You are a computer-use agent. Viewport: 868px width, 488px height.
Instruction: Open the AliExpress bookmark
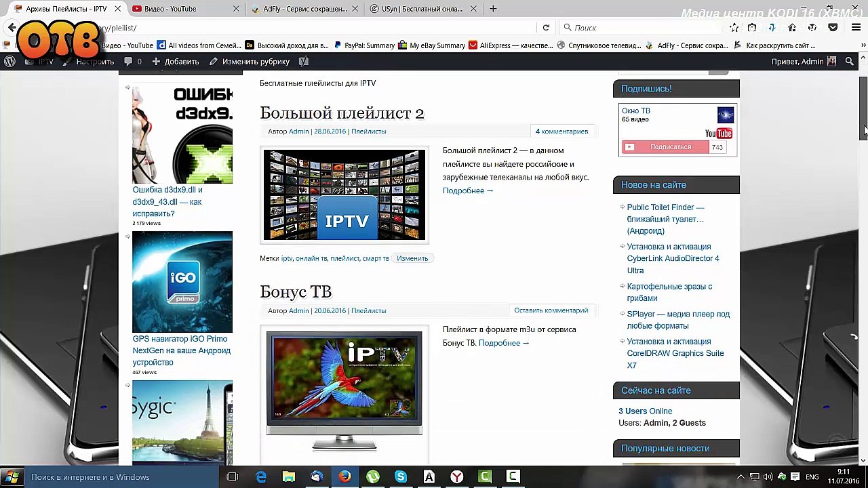(x=511, y=45)
